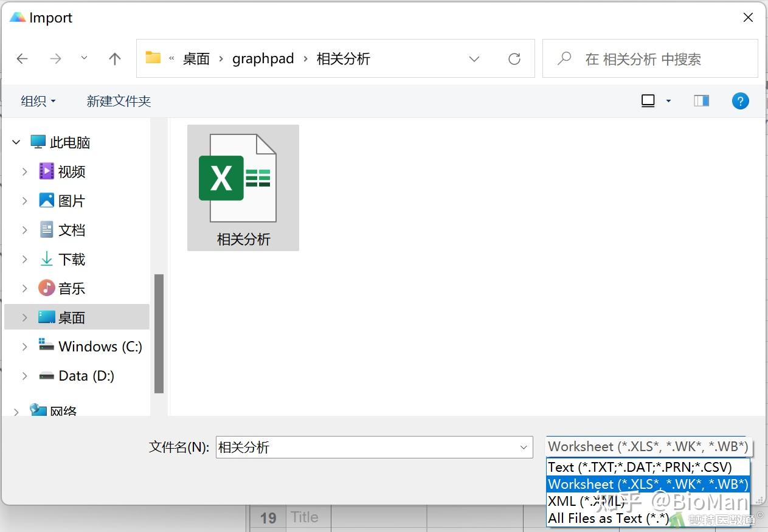Select 下载 in the sidebar
Image resolution: width=768 pixels, height=532 pixels.
[71, 258]
